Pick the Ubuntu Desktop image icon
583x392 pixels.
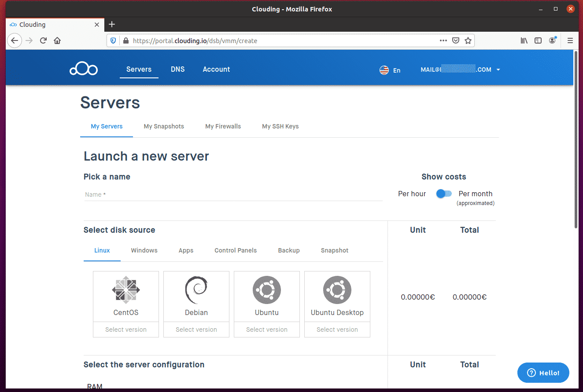[337, 290]
